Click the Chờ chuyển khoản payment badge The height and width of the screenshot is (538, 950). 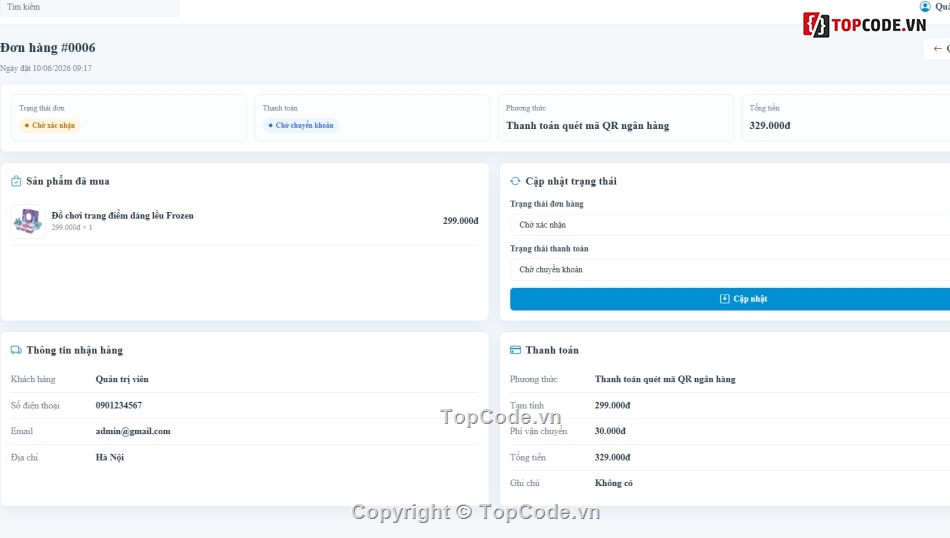click(301, 125)
